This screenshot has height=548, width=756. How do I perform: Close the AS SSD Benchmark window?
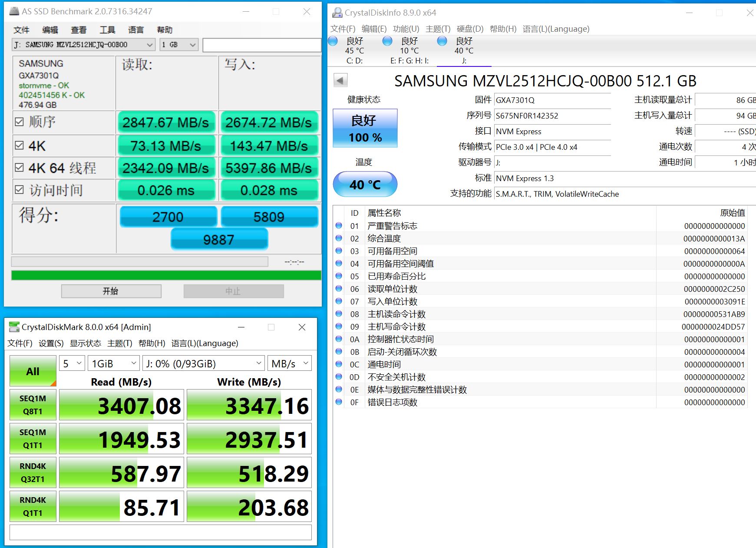(x=307, y=12)
